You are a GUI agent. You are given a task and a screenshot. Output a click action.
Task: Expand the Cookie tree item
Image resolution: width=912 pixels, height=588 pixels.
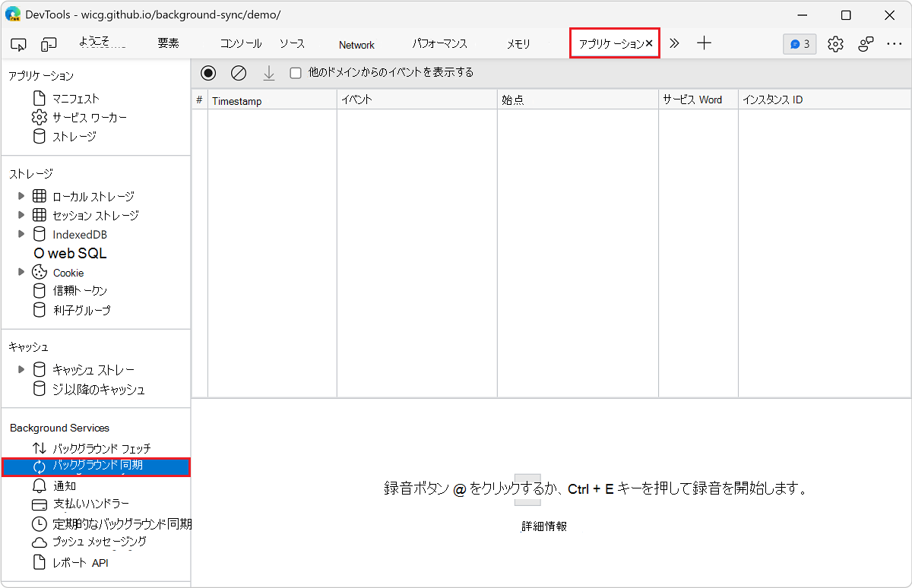tap(21, 272)
